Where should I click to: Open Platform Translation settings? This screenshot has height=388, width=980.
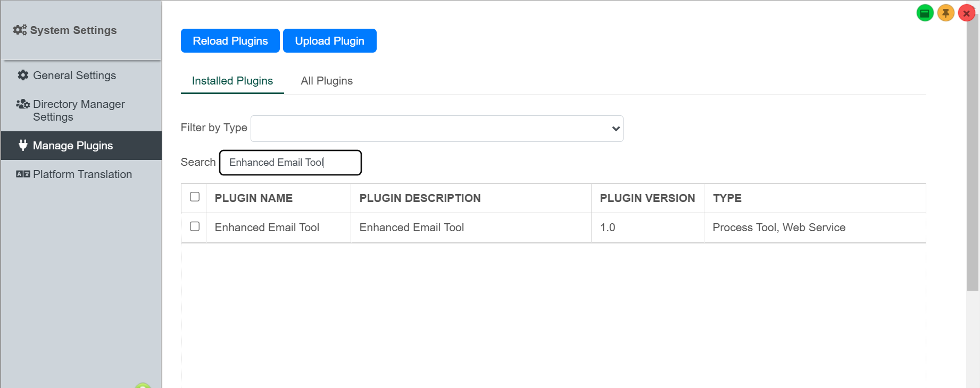pos(82,174)
